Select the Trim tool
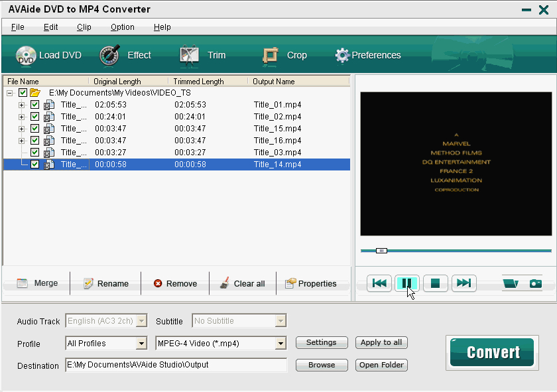Image resolution: width=557 pixels, height=392 pixels. [190, 56]
